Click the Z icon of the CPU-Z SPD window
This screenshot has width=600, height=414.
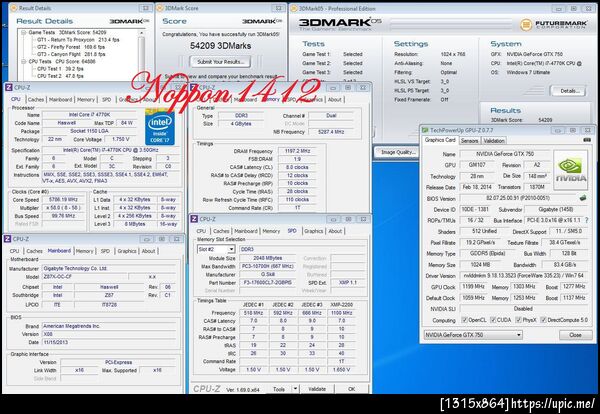pyautogui.click(x=194, y=219)
